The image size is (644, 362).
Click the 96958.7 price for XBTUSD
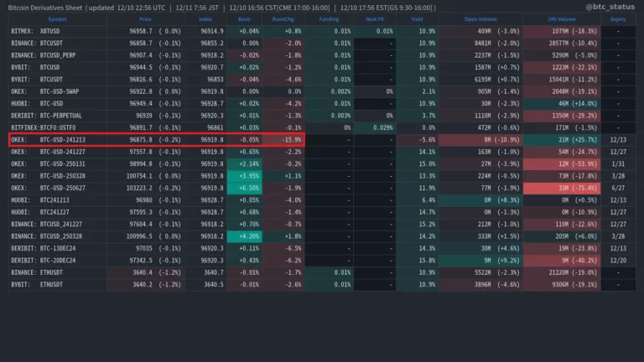(x=141, y=31)
